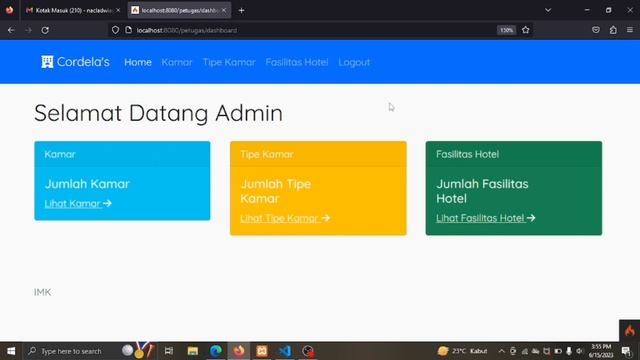Image resolution: width=640 pixels, height=360 pixels.
Task: Reload the page with refresh icon
Action: pyautogui.click(x=45, y=30)
